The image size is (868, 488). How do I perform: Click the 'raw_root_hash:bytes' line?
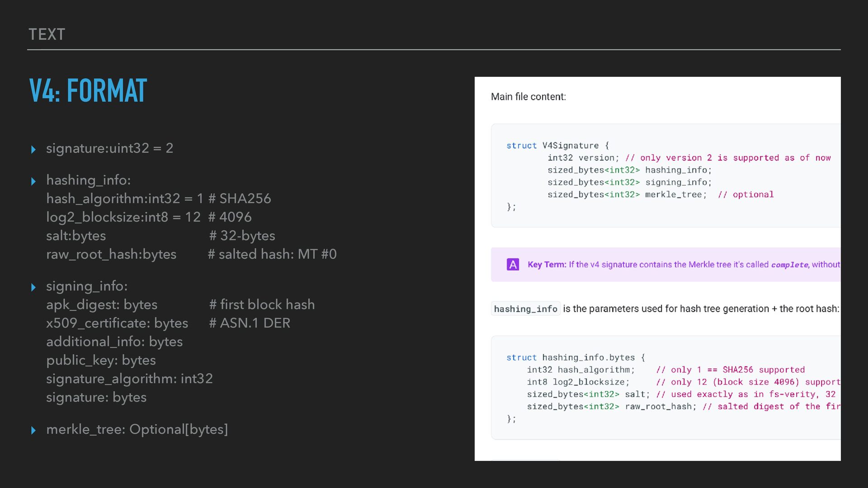pos(111,254)
